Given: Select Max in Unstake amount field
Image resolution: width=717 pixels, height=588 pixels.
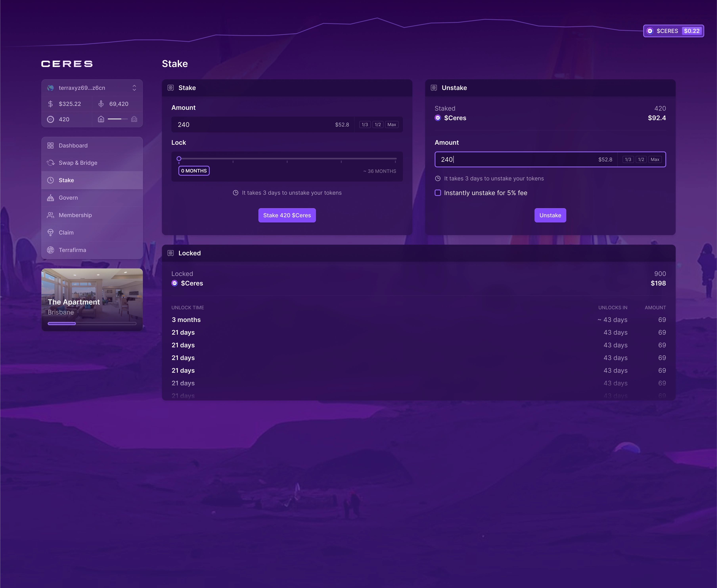Looking at the screenshot, I should click(x=655, y=160).
